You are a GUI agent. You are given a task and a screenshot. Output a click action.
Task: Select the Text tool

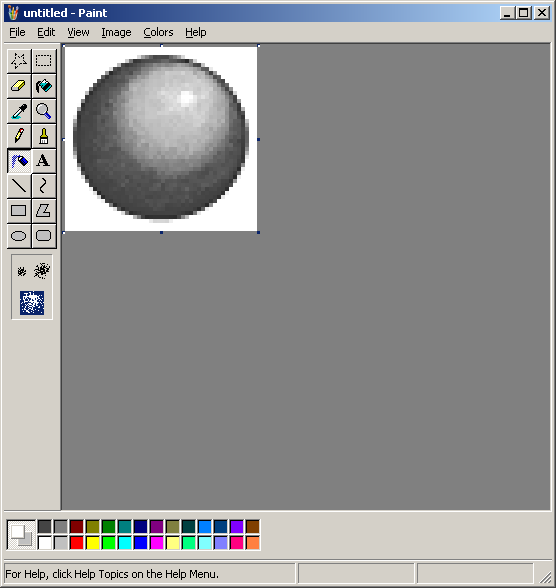coord(44,161)
